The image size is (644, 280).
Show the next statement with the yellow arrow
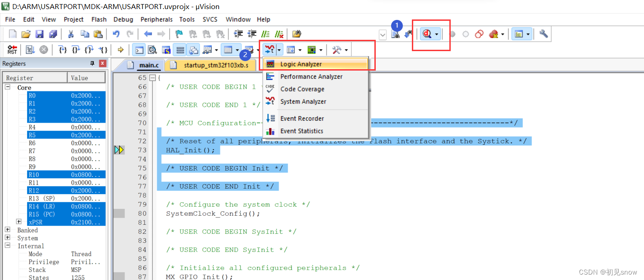[x=121, y=50]
